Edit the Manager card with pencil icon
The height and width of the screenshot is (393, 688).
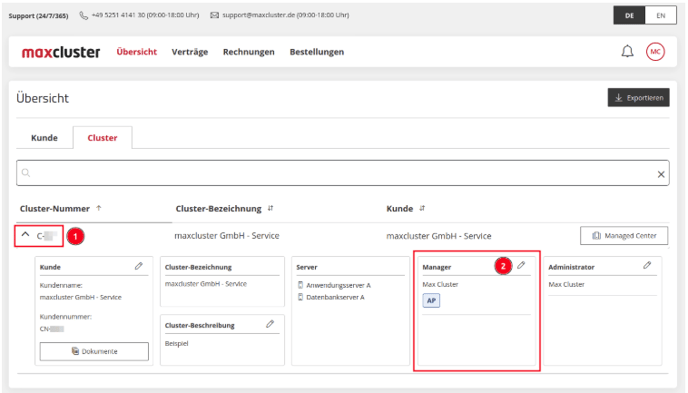click(521, 265)
